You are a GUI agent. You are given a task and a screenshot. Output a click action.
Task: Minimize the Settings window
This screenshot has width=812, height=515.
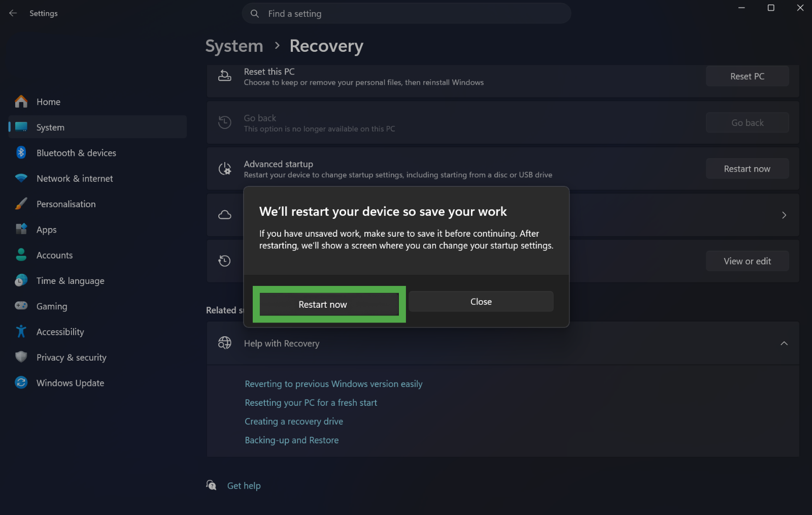coord(741,8)
